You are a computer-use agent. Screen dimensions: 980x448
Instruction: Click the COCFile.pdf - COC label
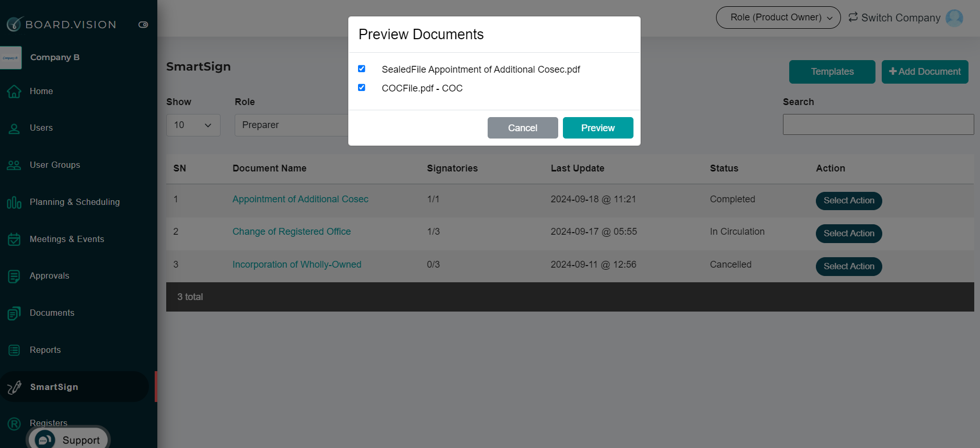coord(422,88)
